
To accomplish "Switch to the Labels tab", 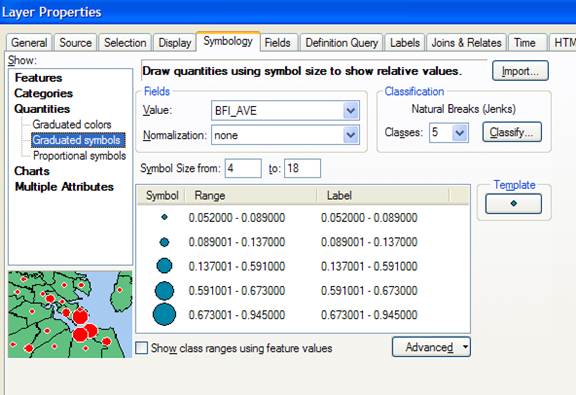I will [405, 43].
